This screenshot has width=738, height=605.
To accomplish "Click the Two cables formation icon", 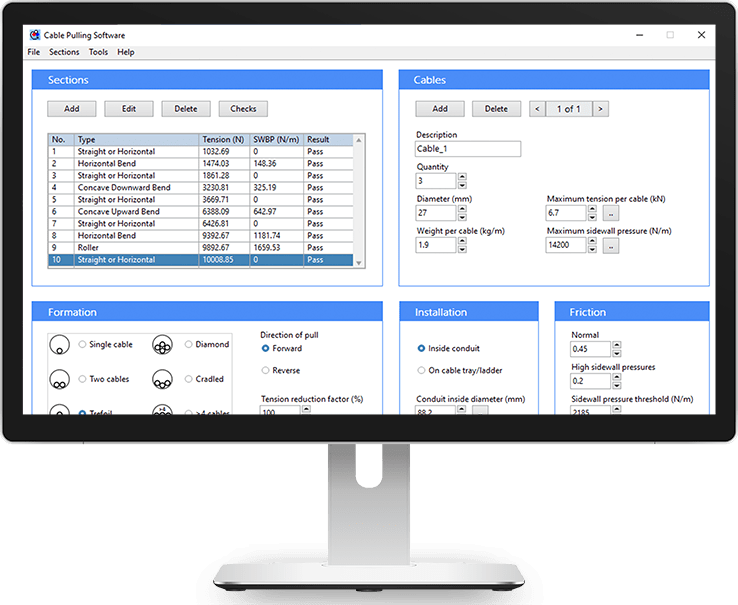I will 60,380.
